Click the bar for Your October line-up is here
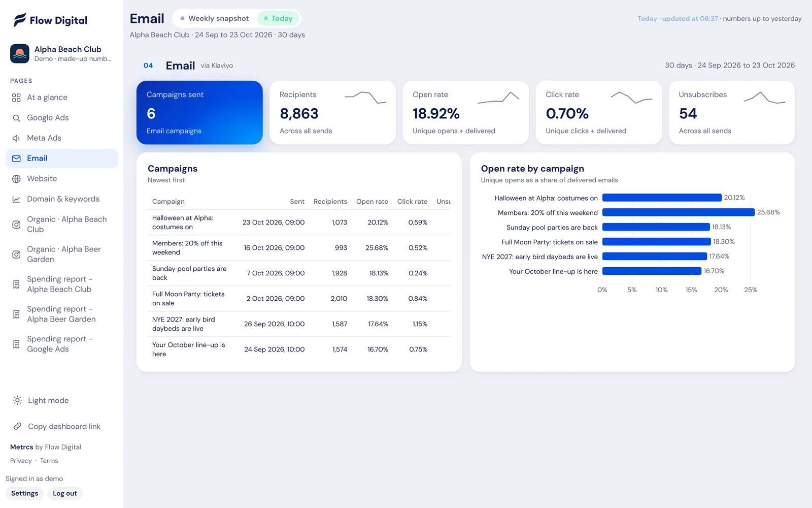This screenshot has height=508, width=812. pyautogui.click(x=652, y=271)
